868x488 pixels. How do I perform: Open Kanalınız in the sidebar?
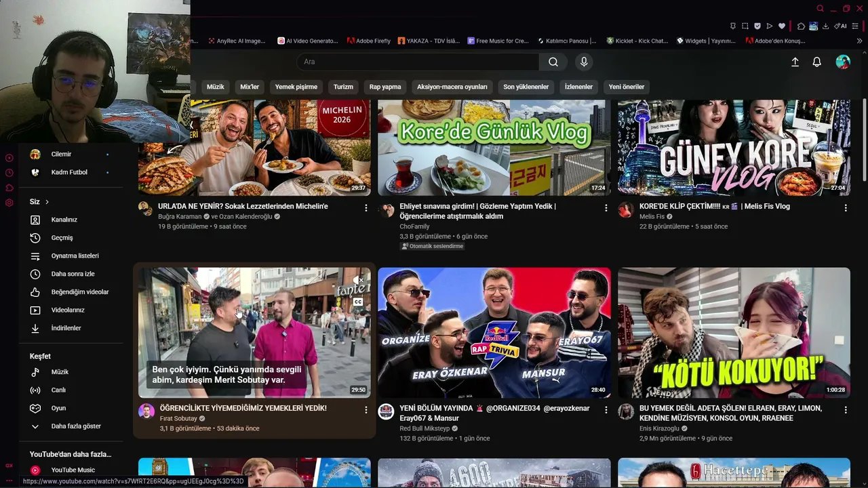point(71,220)
